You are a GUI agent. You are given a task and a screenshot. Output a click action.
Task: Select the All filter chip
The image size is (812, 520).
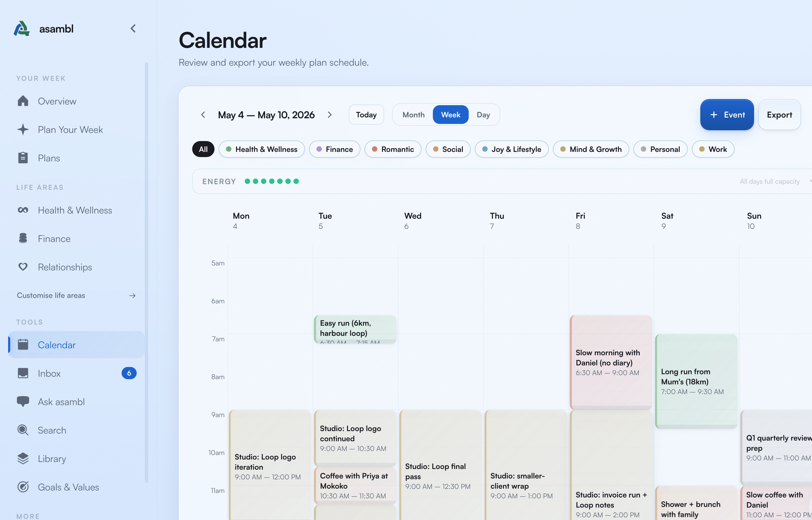click(203, 149)
